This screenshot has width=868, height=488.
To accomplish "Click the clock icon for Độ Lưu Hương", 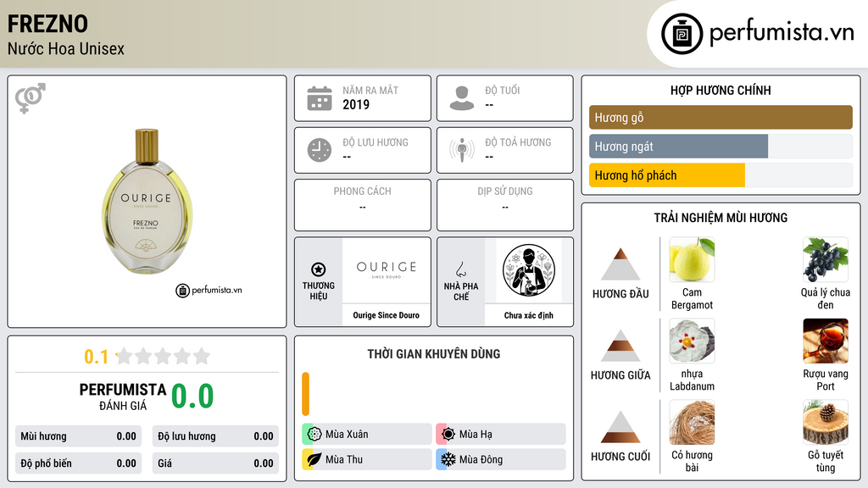I will (x=320, y=150).
